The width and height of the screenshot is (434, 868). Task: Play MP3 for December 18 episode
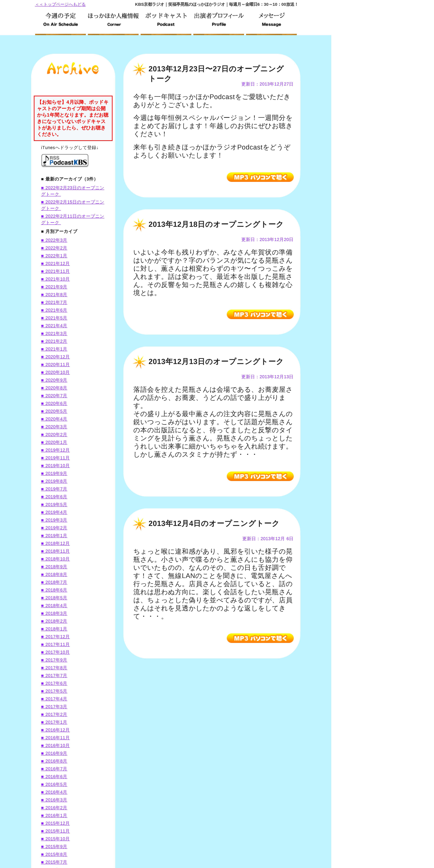coord(260,314)
